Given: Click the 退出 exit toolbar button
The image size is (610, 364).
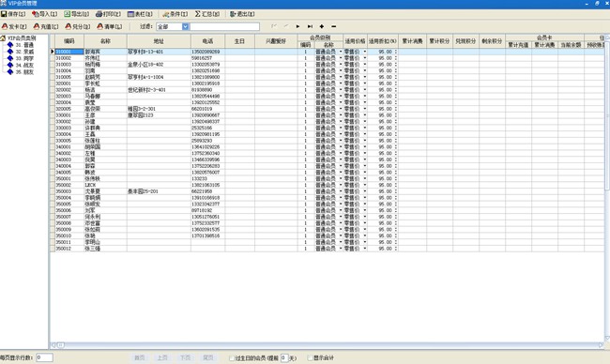Looking at the screenshot, I should point(242,14).
